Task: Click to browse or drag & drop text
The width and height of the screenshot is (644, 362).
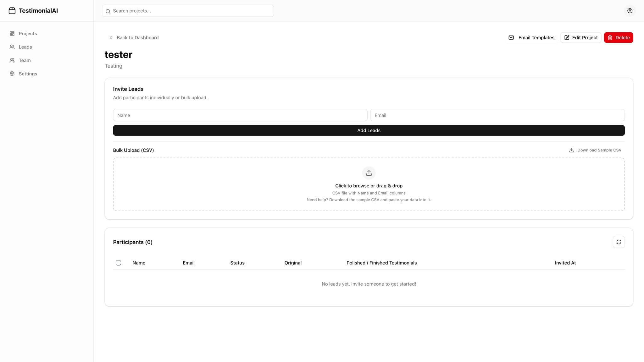Action: click(x=369, y=186)
